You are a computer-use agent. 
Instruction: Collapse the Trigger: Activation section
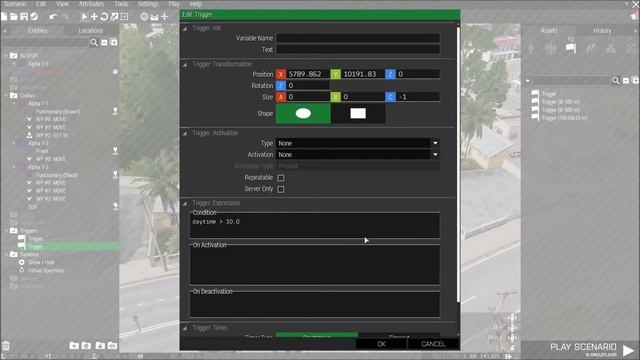[x=185, y=133]
